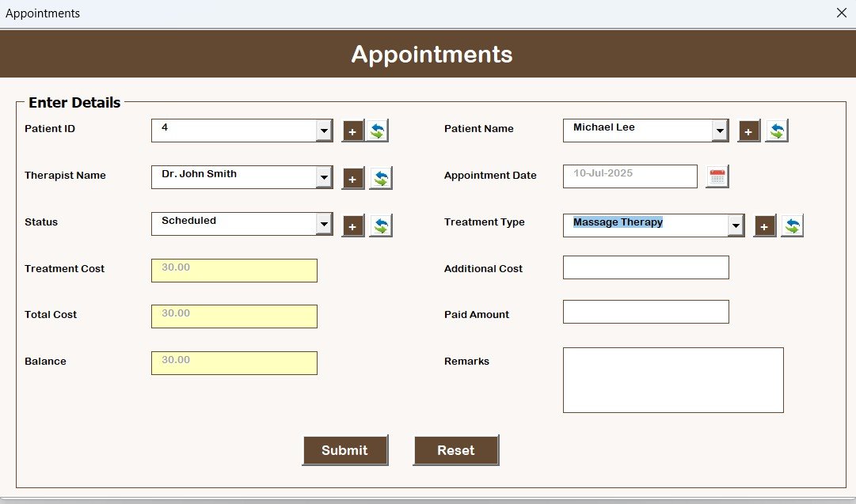This screenshot has width=856, height=504.
Task: Click the Remarks label
Action: (466, 362)
